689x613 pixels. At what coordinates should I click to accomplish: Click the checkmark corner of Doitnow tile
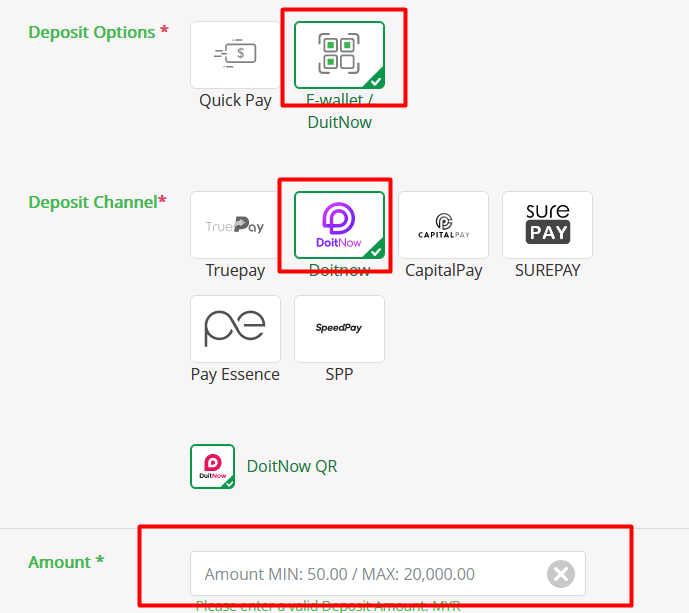pos(376,251)
